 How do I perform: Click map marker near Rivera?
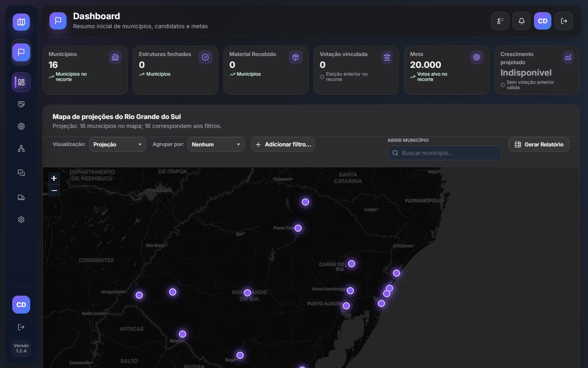tap(183, 334)
